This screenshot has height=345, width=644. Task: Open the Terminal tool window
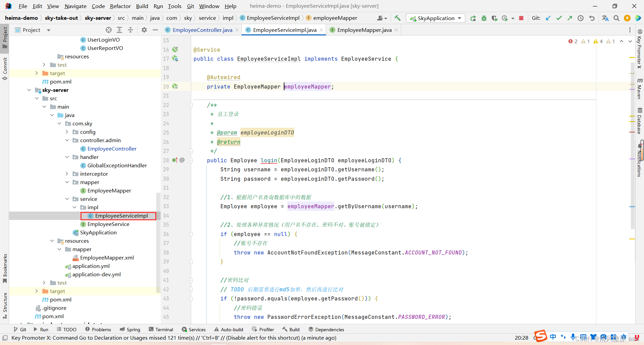coord(161,330)
